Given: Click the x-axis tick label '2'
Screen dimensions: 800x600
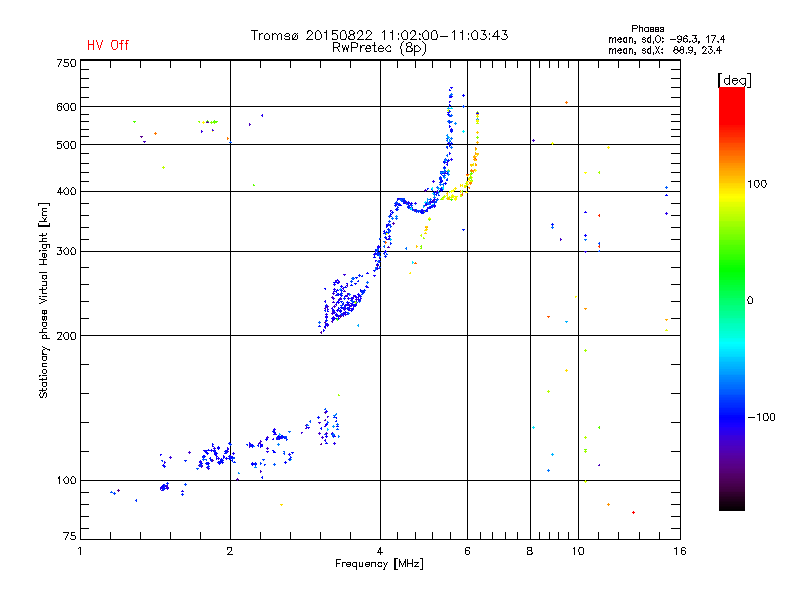Looking at the screenshot, I should (230, 551).
